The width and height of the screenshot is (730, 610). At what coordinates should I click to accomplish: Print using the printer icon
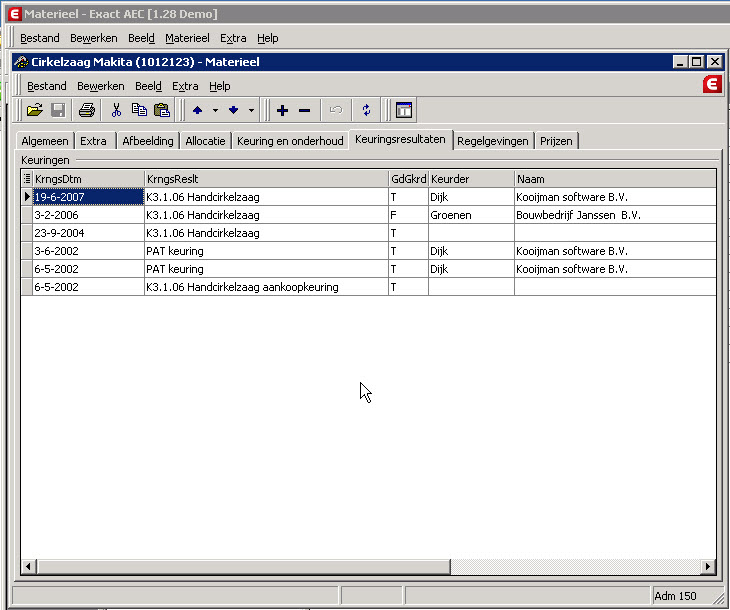point(87,110)
